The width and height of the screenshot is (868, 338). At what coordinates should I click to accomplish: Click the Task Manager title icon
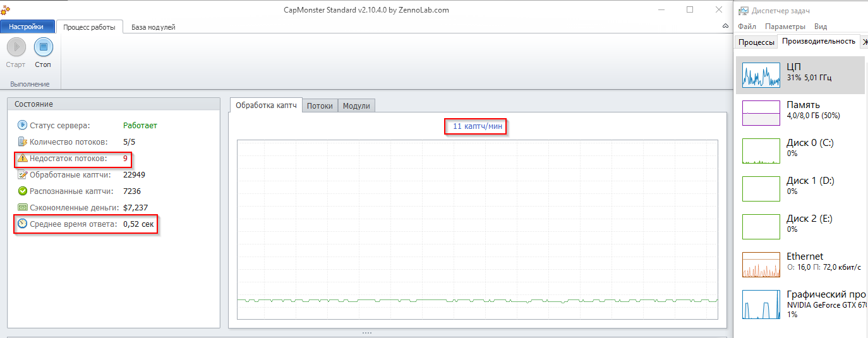point(744,11)
